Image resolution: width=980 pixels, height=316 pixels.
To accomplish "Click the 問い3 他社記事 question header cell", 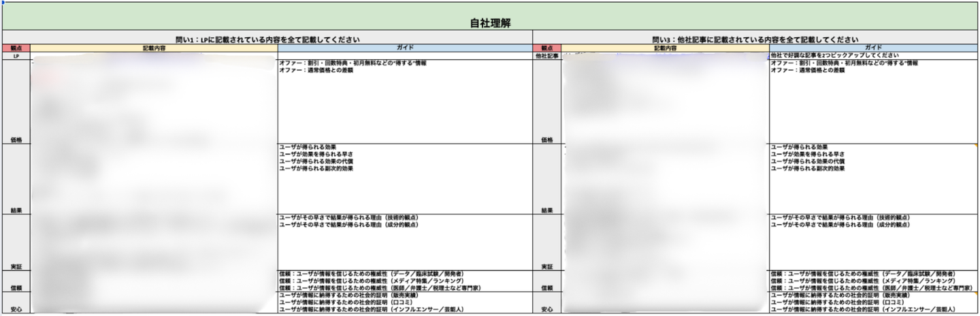I will (x=755, y=39).
